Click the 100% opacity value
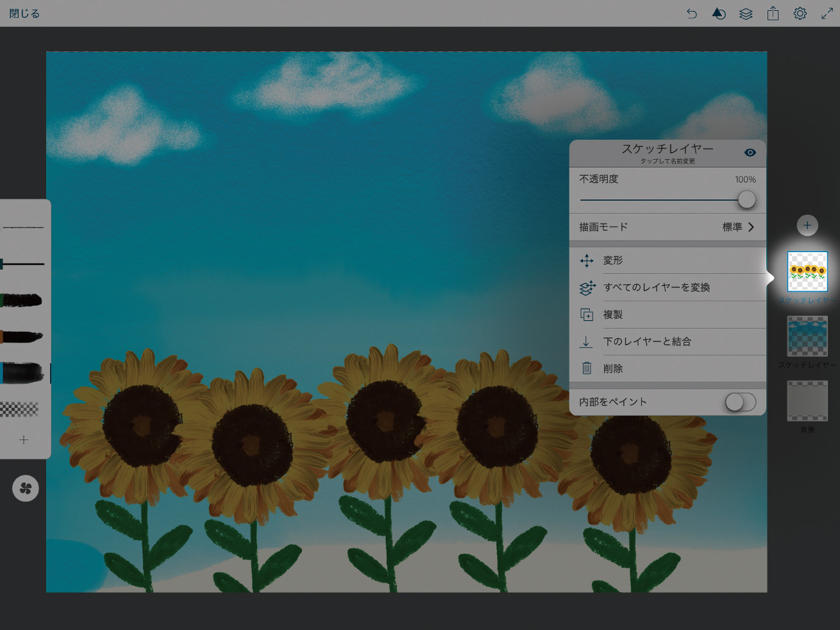 (745, 180)
